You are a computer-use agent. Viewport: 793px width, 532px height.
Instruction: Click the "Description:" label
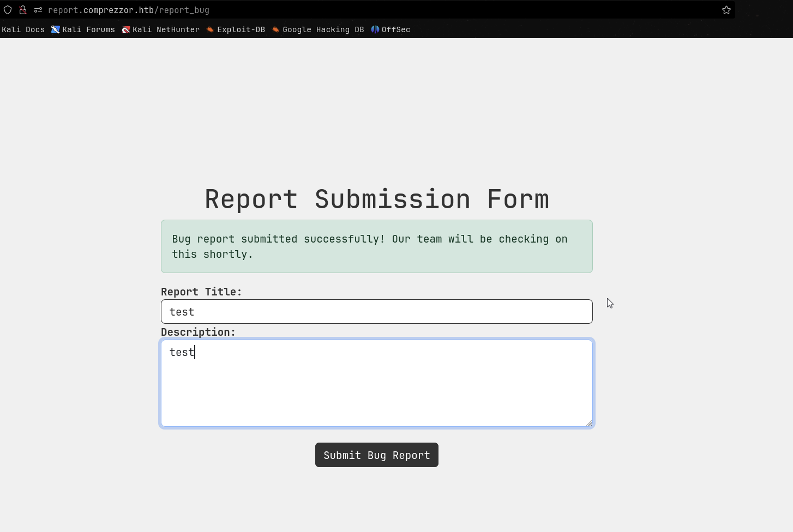[198, 332]
